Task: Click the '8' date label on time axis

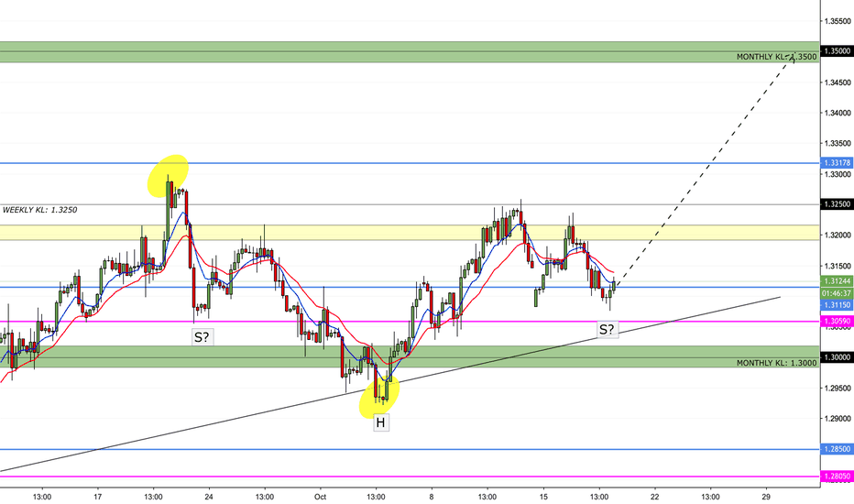Action: point(432,497)
